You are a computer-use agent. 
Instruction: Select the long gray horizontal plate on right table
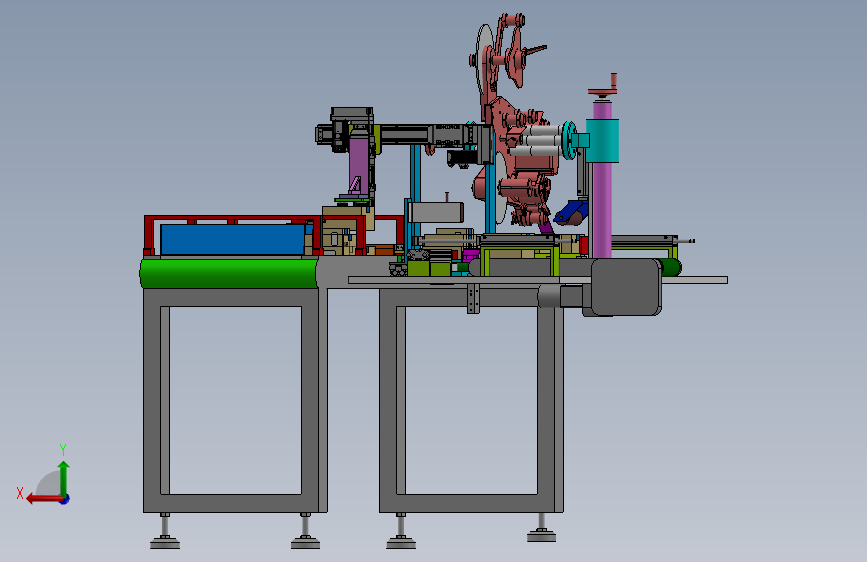click(x=537, y=280)
